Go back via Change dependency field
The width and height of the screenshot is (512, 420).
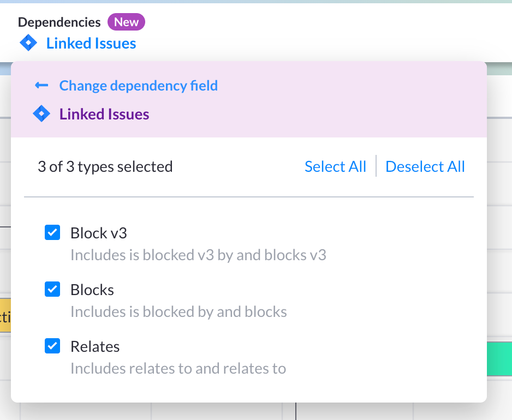coord(138,86)
